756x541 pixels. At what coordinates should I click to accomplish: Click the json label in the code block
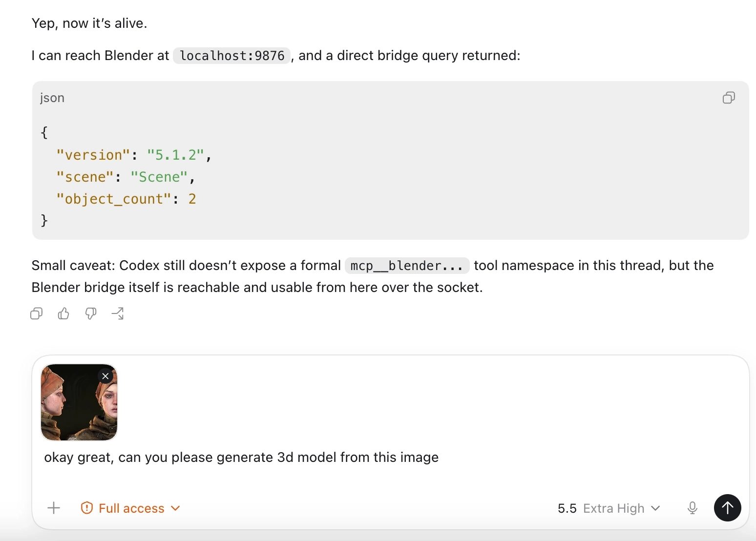pyautogui.click(x=52, y=98)
